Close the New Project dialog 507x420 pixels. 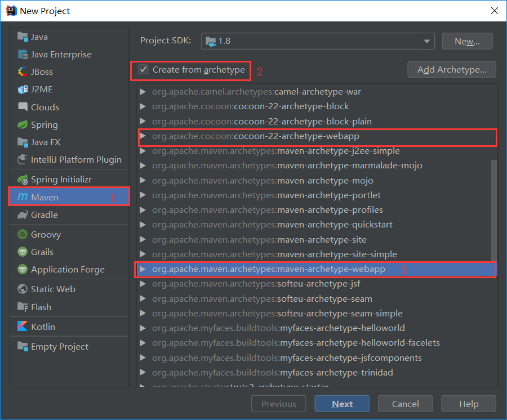(495, 11)
